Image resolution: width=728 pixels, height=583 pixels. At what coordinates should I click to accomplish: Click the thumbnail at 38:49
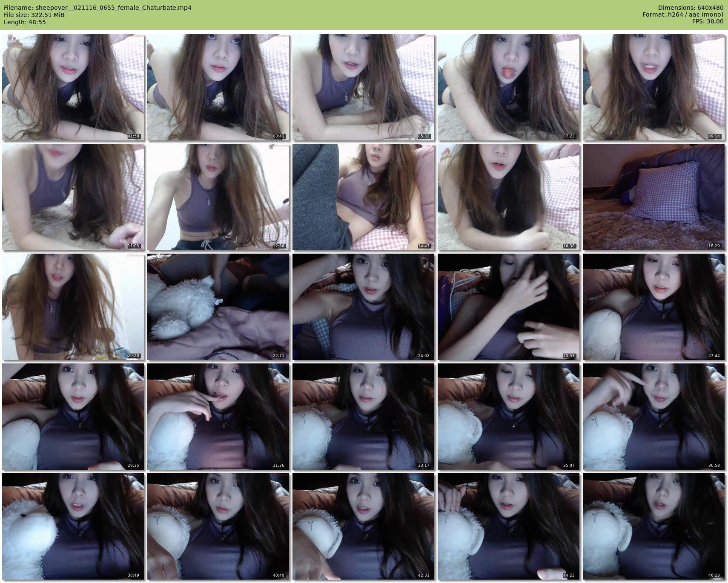[x=73, y=526]
